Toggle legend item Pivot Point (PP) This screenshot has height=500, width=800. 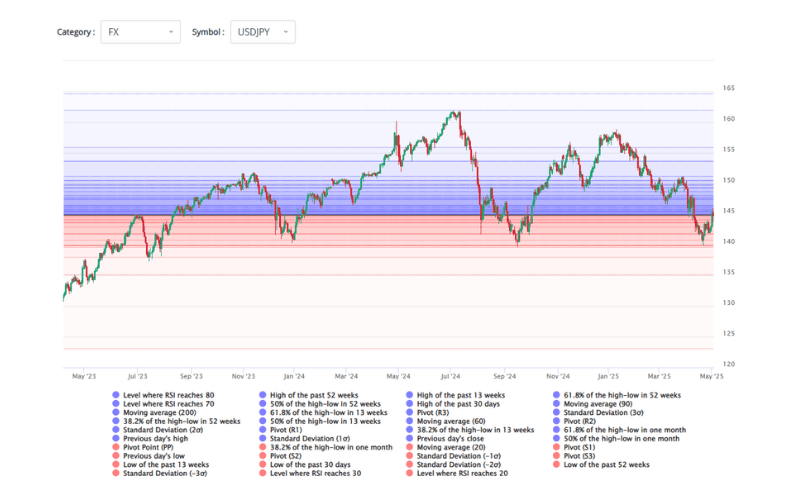pyautogui.click(x=143, y=447)
